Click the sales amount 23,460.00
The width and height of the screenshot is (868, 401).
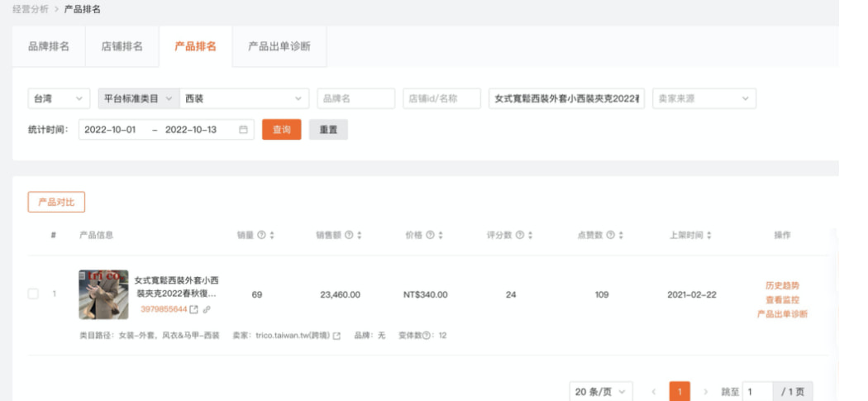(340, 294)
